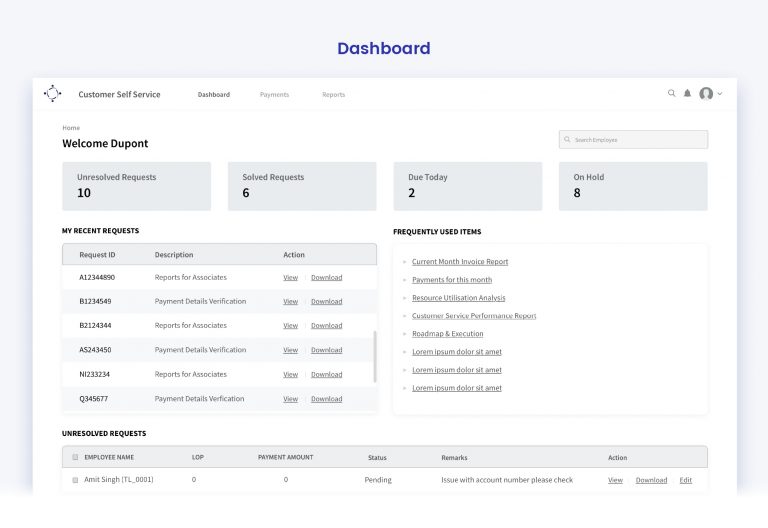Image resolution: width=768 pixels, height=528 pixels.
Task: Open the Due Today summary card
Action: tap(468, 186)
